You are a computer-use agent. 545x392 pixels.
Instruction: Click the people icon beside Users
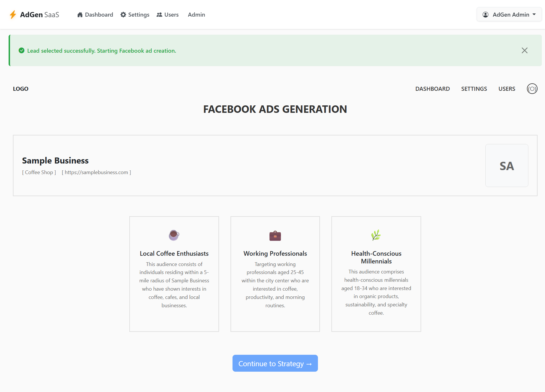tap(159, 15)
